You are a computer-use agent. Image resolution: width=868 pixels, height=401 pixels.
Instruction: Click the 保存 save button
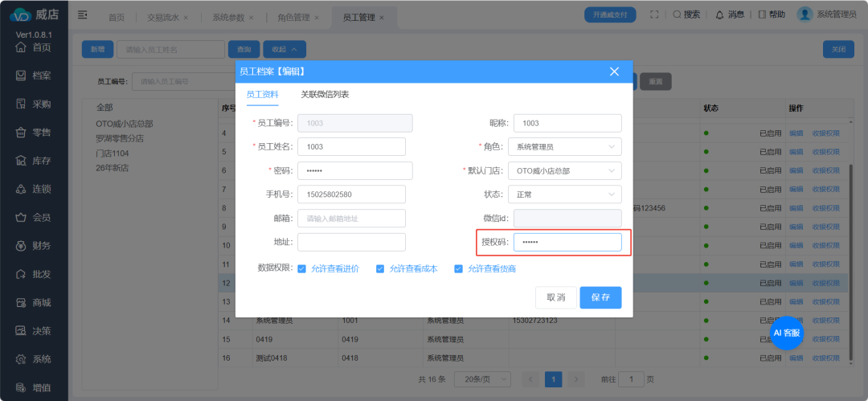600,297
